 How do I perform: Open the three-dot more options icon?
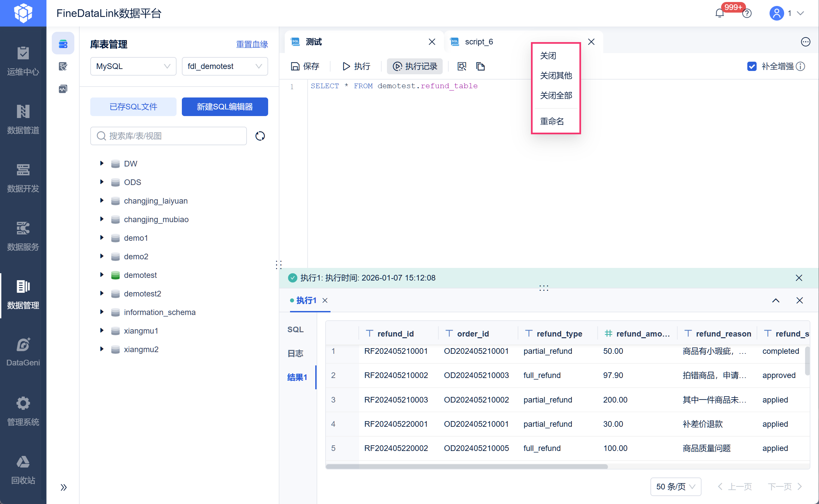(805, 42)
